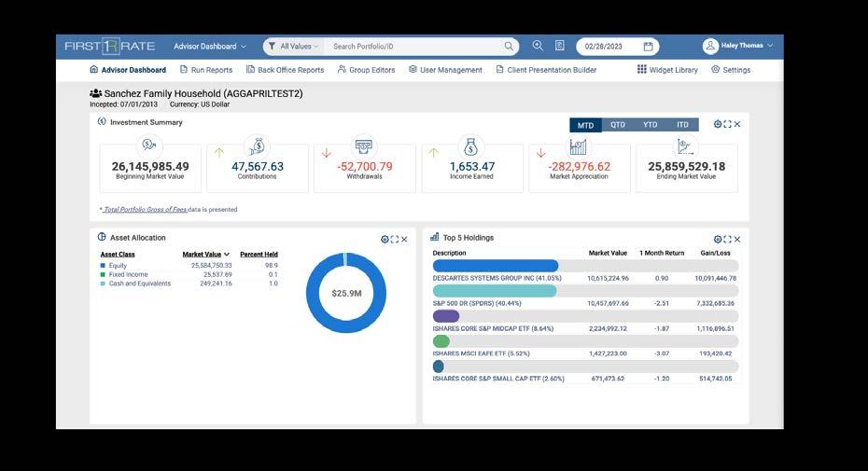868x471 pixels.
Task: Click the $25.9M donut chart
Action: 346,293
